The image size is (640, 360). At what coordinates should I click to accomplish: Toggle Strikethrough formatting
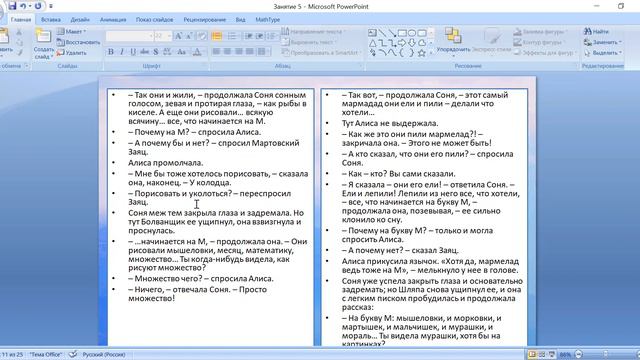click(x=144, y=52)
